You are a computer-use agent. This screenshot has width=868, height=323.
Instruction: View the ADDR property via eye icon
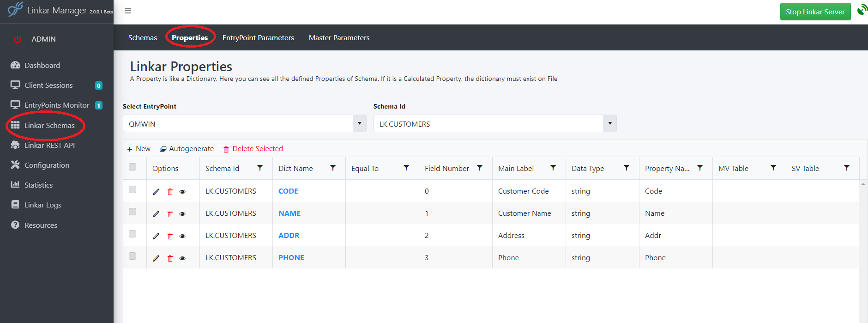tap(182, 236)
